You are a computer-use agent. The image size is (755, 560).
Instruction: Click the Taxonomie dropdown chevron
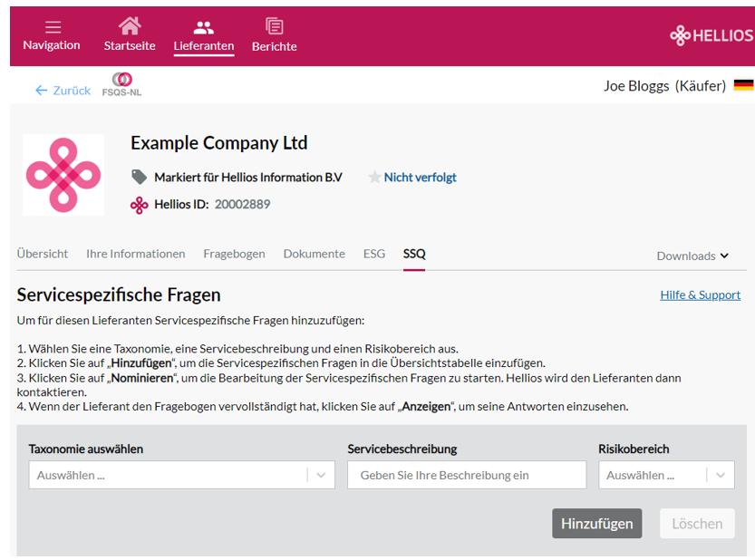point(321,475)
